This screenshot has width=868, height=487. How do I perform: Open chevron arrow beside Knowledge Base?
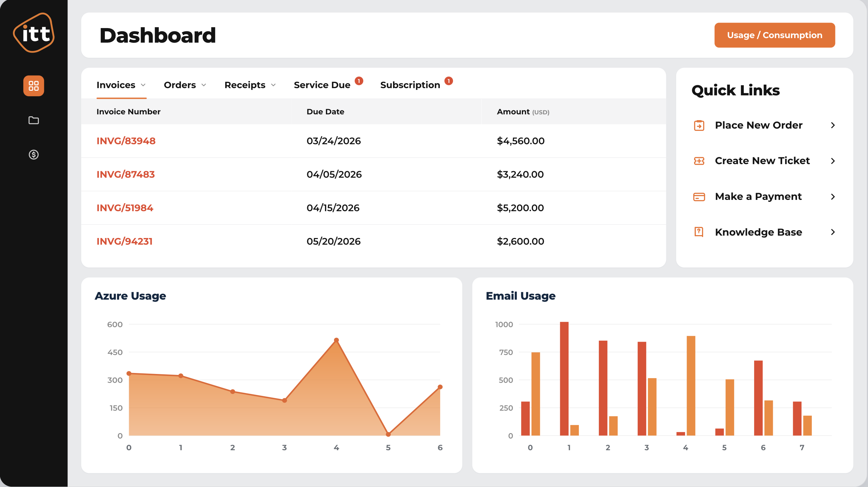click(833, 232)
